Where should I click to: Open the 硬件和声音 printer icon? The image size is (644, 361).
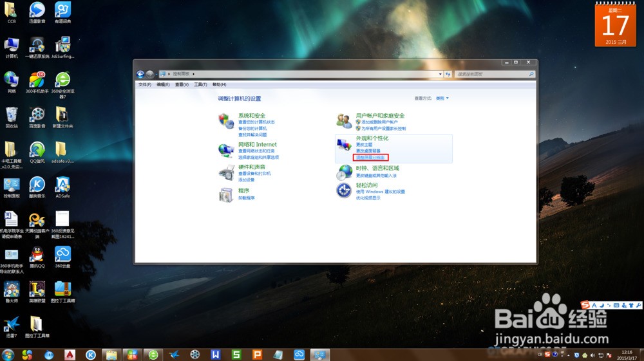(x=226, y=172)
